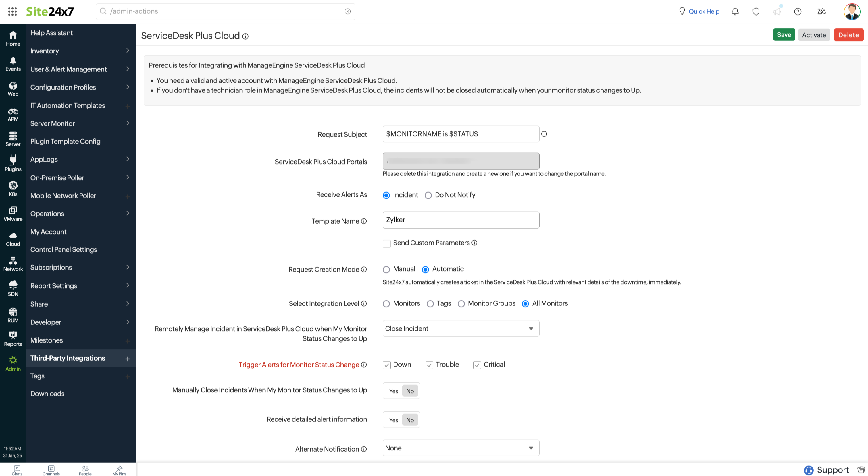Select Monitor Groups integration level
Screen dimensions: 868x476
point(461,304)
